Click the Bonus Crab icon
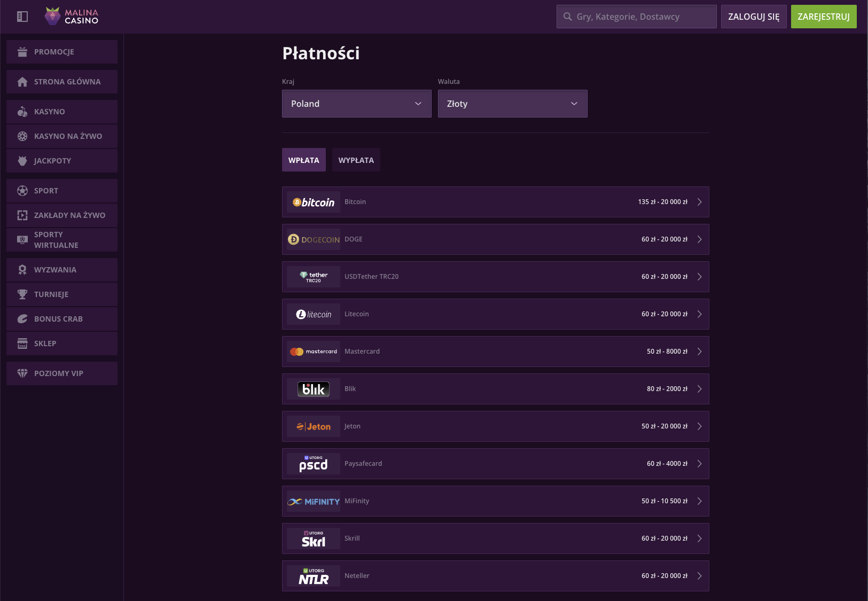The height and width of the screenshot is (601, 868). (x=22, y=319)
